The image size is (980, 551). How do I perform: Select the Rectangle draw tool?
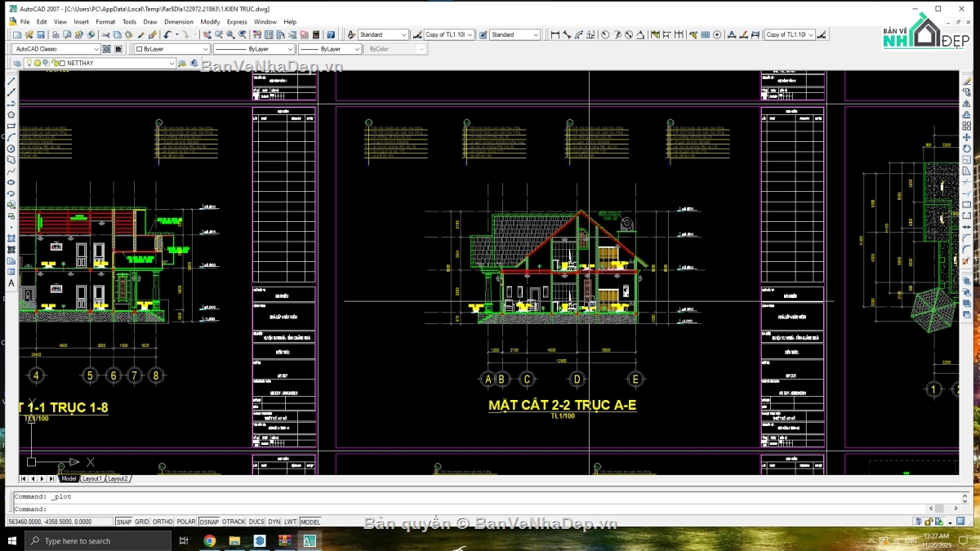(11, 127)
